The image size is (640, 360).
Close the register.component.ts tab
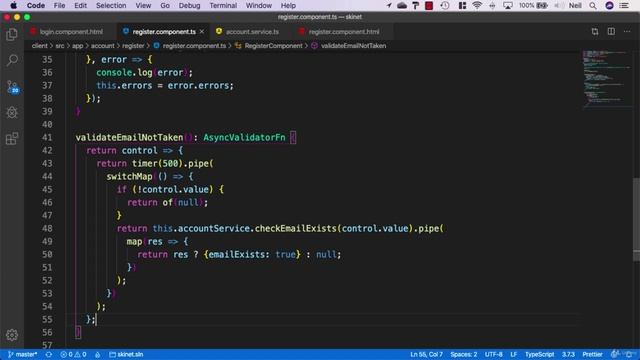tap(202, 31)
